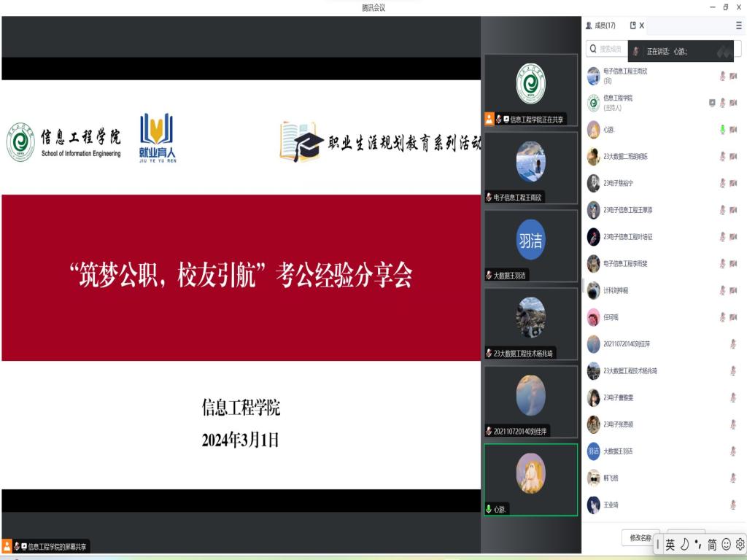Image resolution: width=747 pixels, height=560 pixels.
Task: Open the members panel hamburger menu
Action: (738, 26)
